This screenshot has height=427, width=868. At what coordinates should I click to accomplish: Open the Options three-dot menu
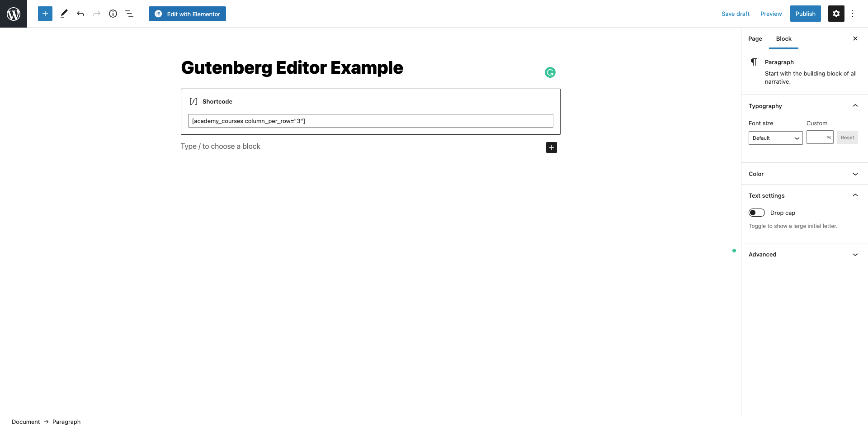[x=853, y=14]
